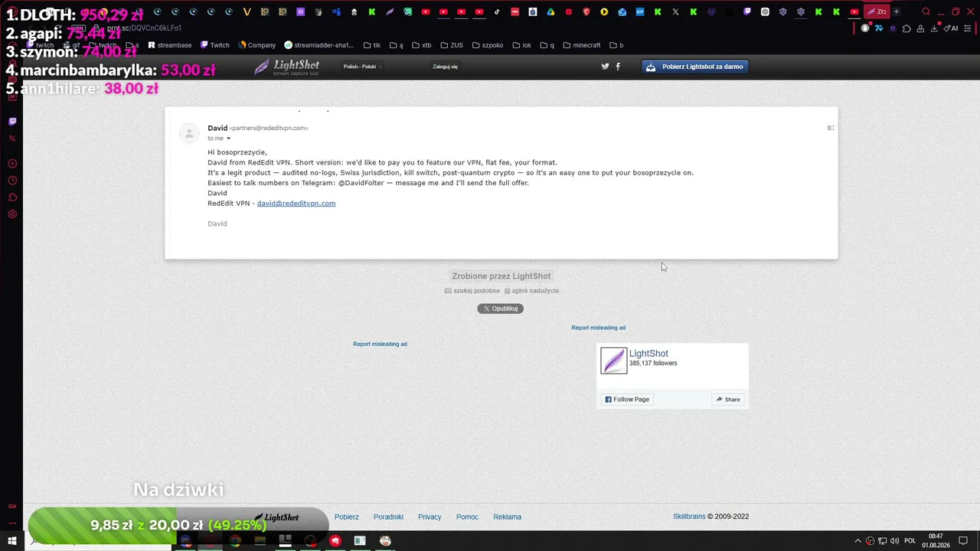980x551 pixels.
Task: Open the taskbar clock showing 08:47
Action: point(936,541)
